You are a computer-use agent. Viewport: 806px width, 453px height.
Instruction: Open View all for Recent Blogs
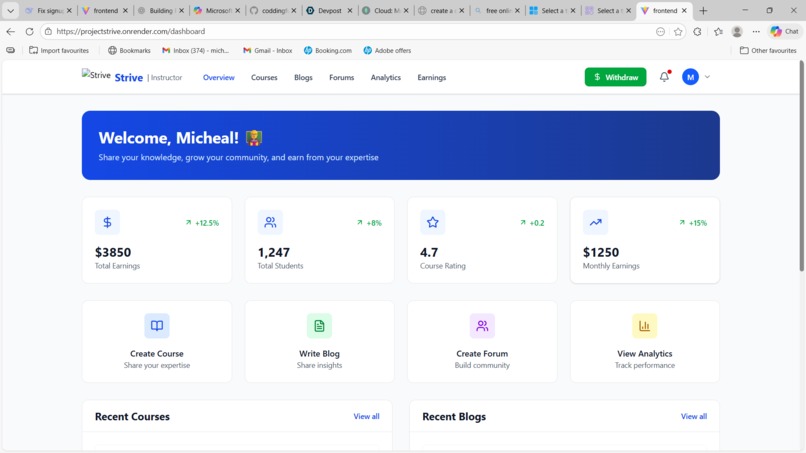693,416
